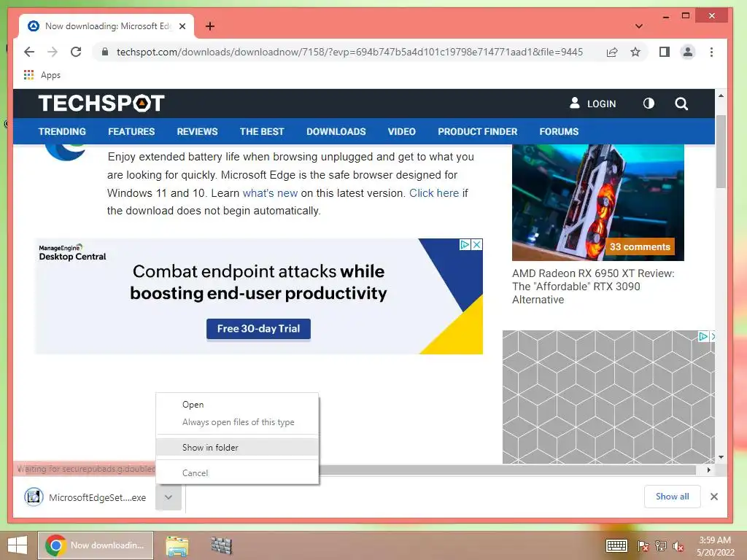Image resolution: width=747 pixels, height=560 pixels.
Task: Open the FORUMS nav item
Action: [x=559, y=131]
